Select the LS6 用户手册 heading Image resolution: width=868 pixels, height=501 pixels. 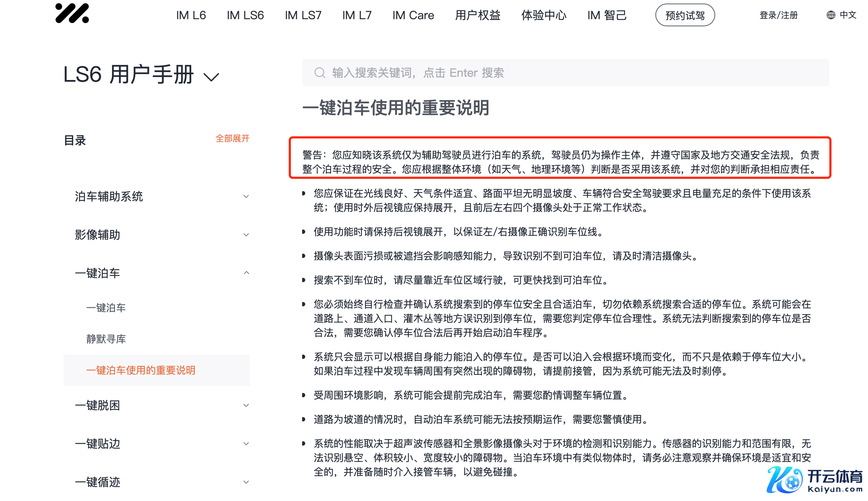click(x=128, y=75)
